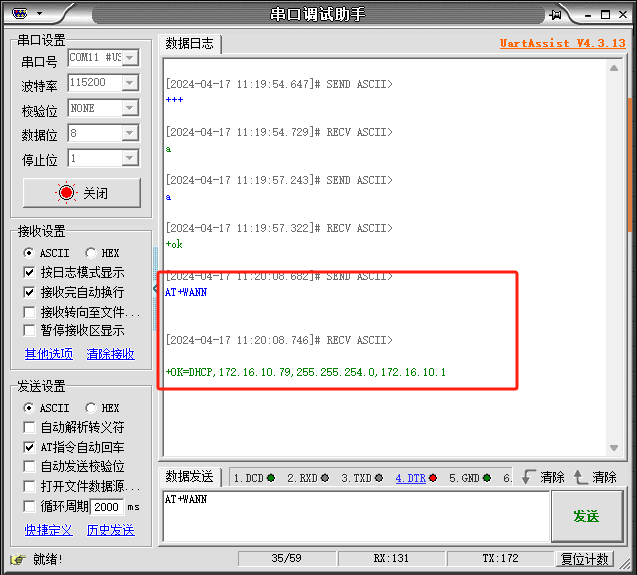Open the 波特率 115200 dropdown
Image resolution: width=637 pixels, height=575 pixels.
pos(130,83)
